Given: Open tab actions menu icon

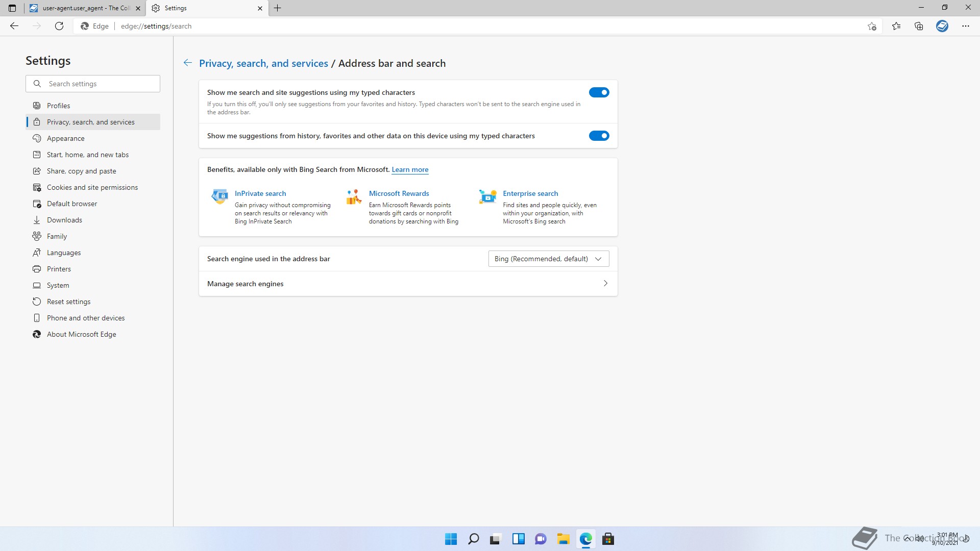Looking at the screenshot, I should pos(12,8).
